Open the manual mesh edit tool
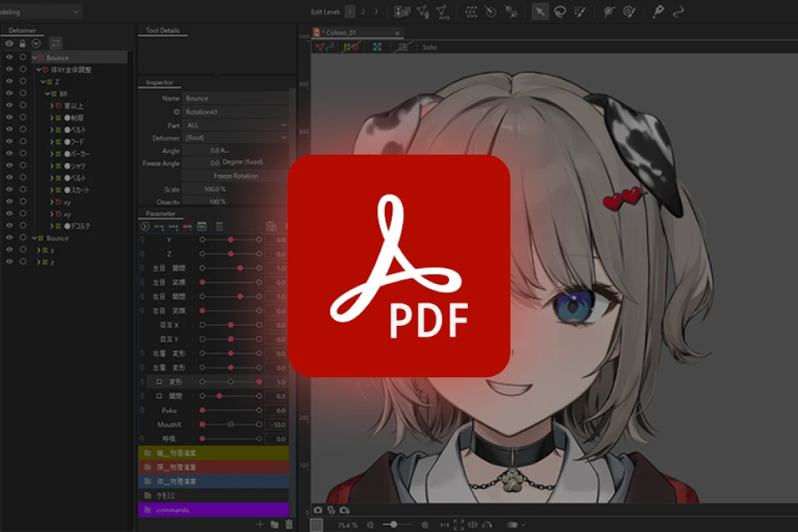The width and height of the screenshot is (798, 532). pyautogui.click(x=422, y=12)
